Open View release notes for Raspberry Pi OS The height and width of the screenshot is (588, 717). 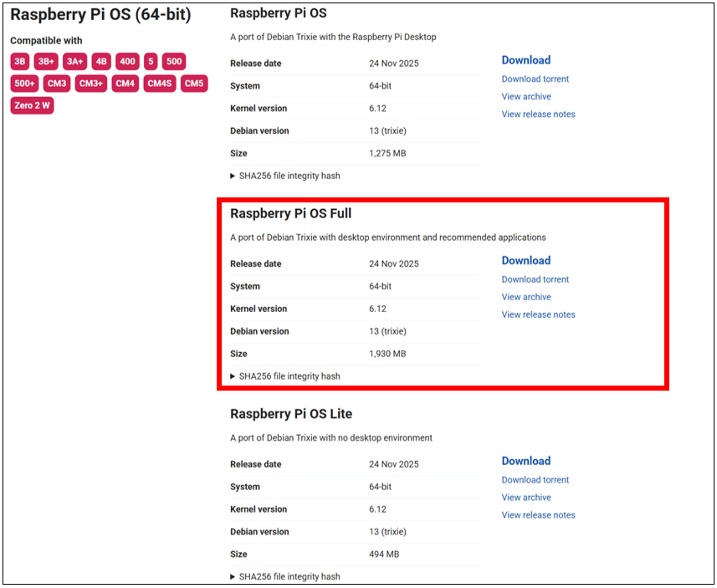click(538, 115)
